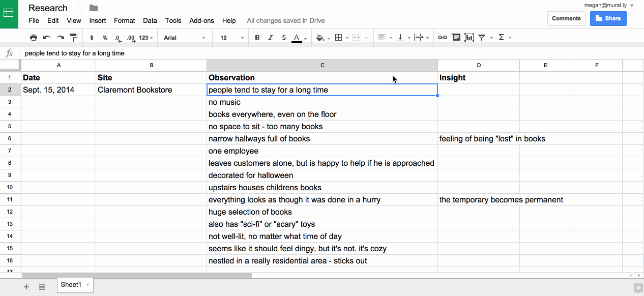Open the Insert menu

coord(98,21)
